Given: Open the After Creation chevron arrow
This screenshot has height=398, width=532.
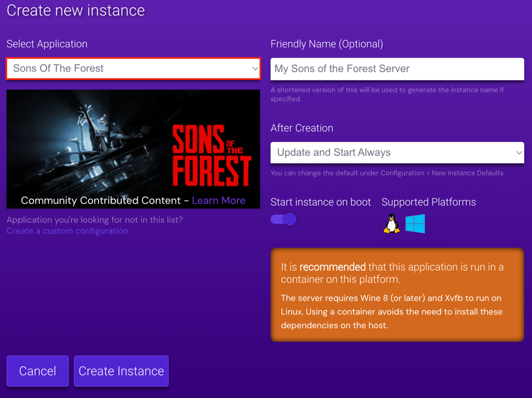Looking at the screenshot, I should click(519, 152).
